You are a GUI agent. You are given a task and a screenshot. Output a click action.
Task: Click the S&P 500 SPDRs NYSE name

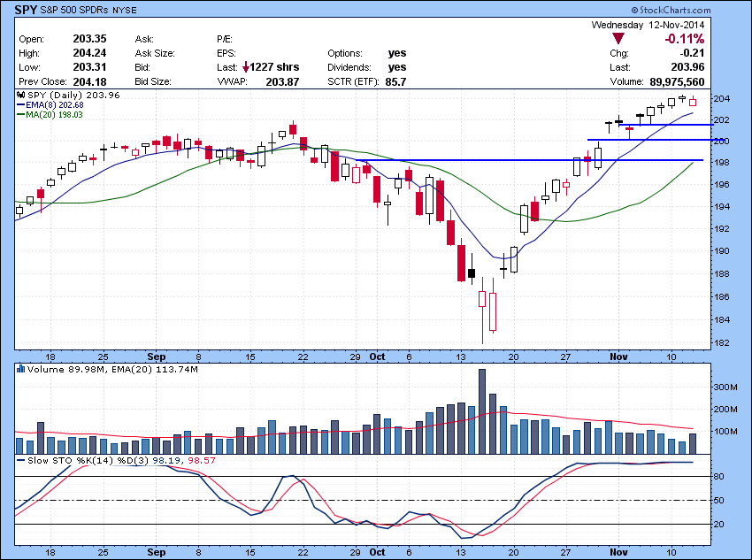88,10
